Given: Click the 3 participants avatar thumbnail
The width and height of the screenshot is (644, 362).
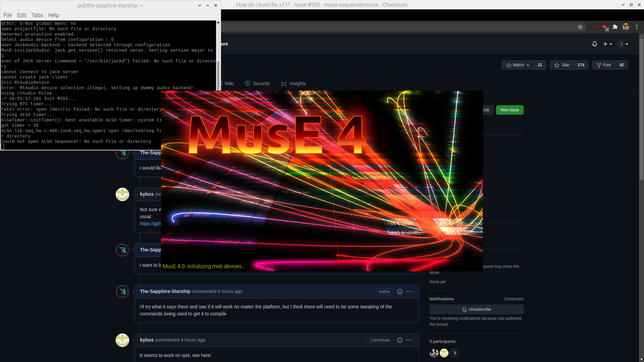Looking at the screenshot, I should click(434, 353).
